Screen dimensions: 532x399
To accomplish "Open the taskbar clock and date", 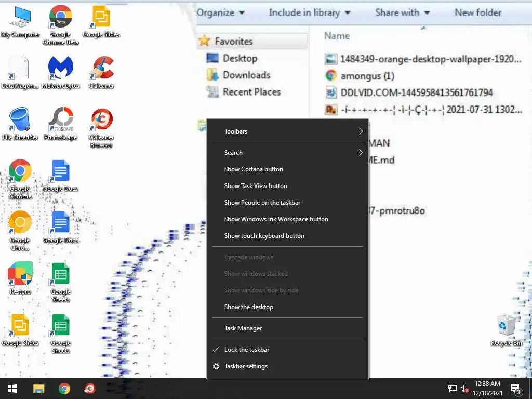I will point(487,389).
